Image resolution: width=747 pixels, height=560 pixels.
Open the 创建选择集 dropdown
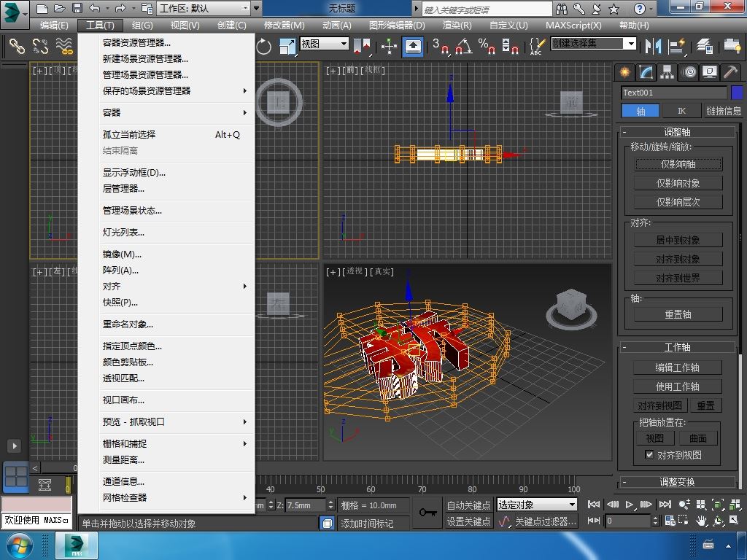pos(631,43)
